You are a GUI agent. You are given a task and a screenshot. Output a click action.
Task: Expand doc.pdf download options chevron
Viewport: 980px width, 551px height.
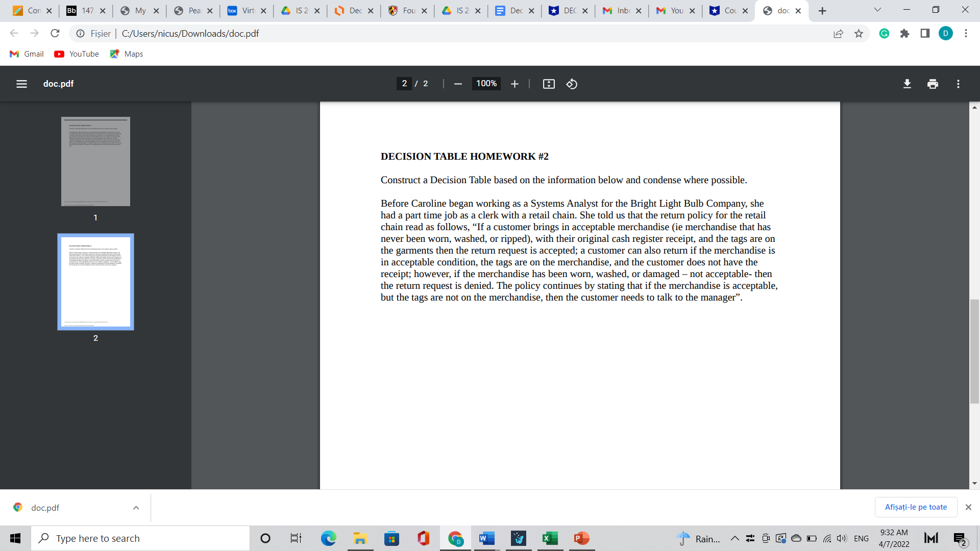point(136,508)
